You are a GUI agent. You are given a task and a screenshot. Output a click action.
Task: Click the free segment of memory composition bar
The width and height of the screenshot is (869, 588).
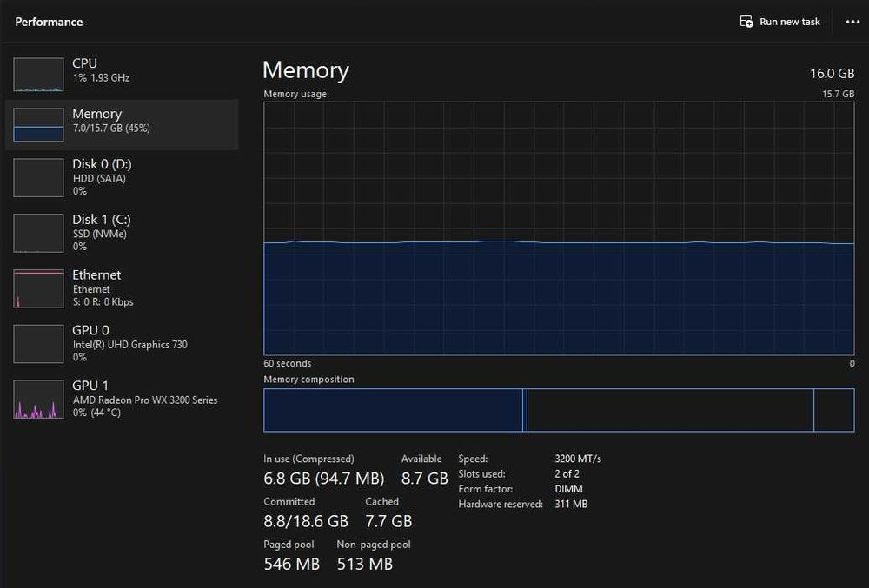(x=834, y=410)
